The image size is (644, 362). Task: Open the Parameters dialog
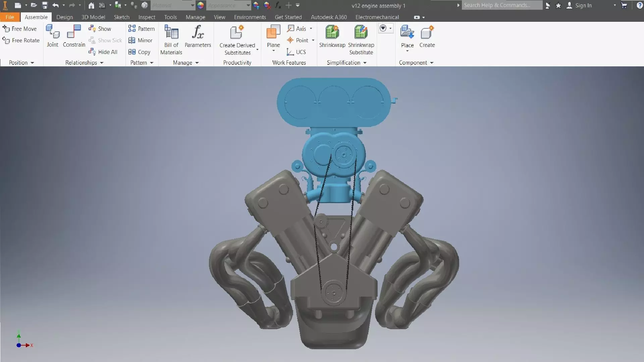pos(198,36)
